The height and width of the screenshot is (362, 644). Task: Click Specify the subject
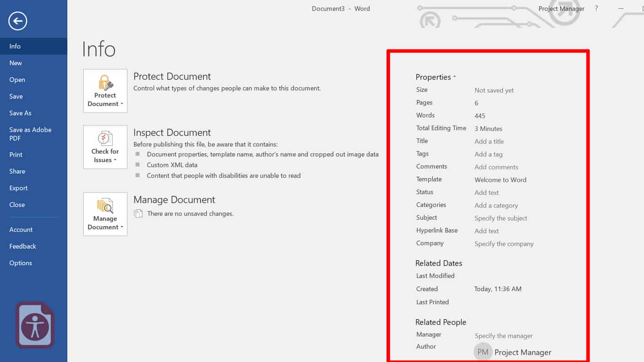[x=500, y=218]
